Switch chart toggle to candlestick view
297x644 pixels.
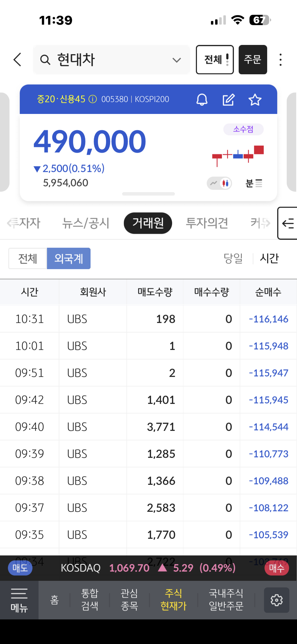[x=225, y=183]
